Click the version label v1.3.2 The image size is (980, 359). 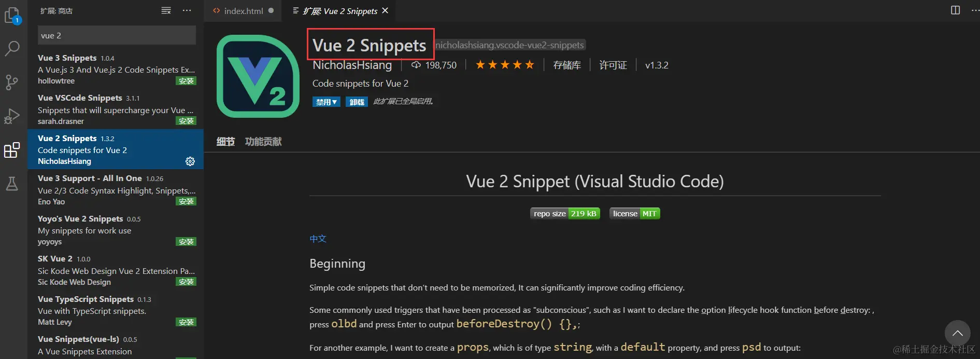[657, 65]
